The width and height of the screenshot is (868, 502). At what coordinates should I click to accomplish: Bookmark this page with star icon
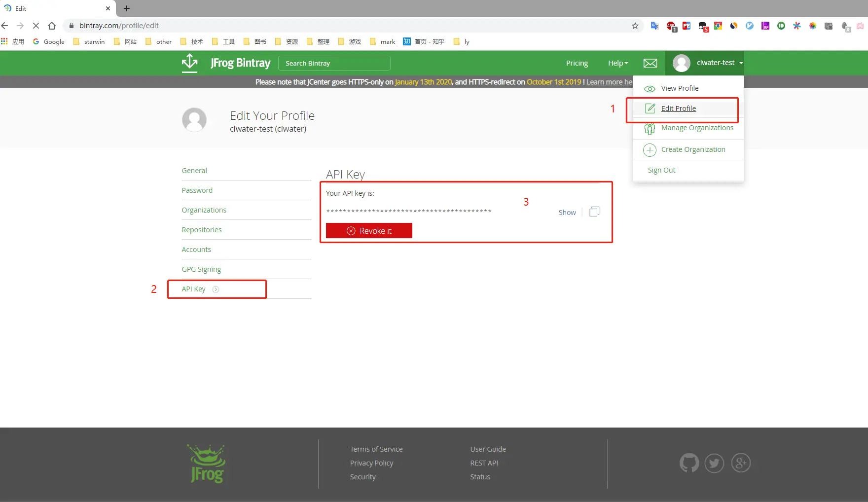[635, 26]
